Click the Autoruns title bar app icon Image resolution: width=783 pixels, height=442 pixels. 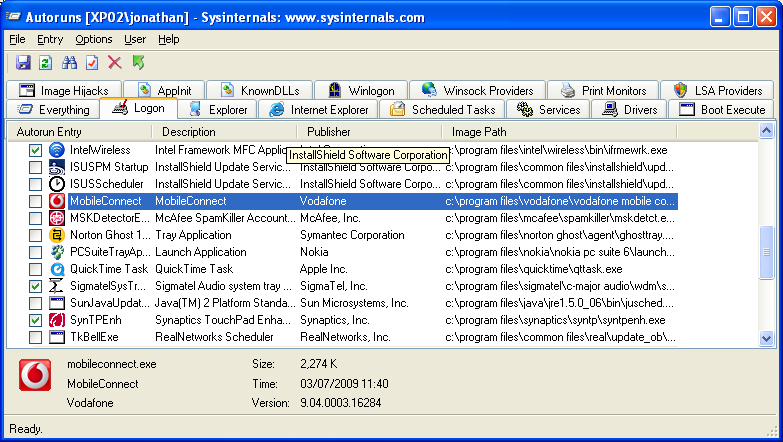coord(13,16)
